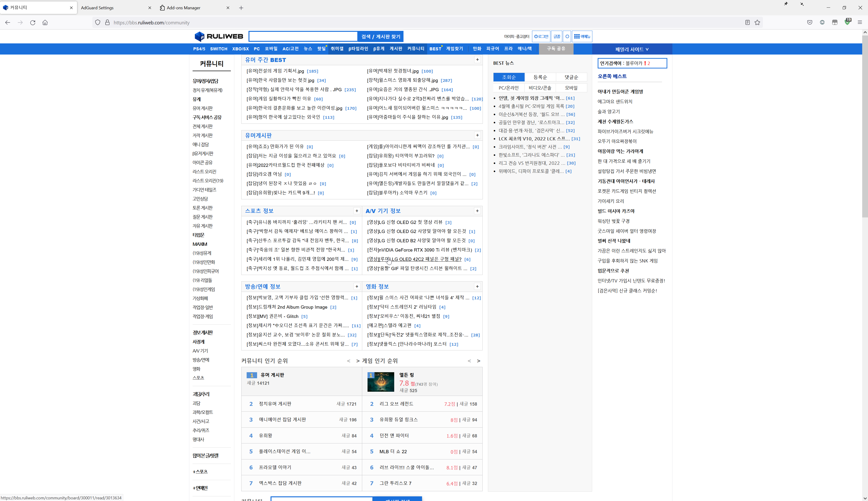Expand 유머 주간 BEST with its plus icon
The width and height of the screenshot is (868, 501).
[x=478, y=60]
